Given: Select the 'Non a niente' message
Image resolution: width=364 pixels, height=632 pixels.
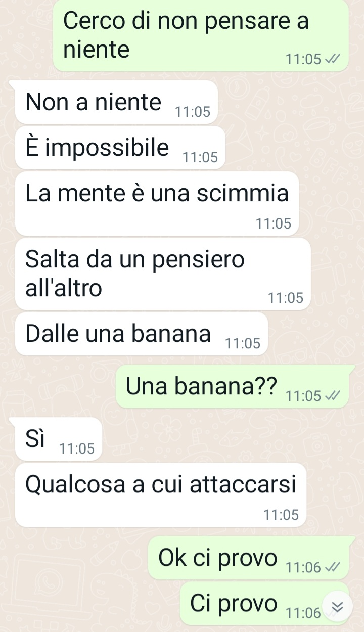Looking at the screenshot, I should click(116, 102).
